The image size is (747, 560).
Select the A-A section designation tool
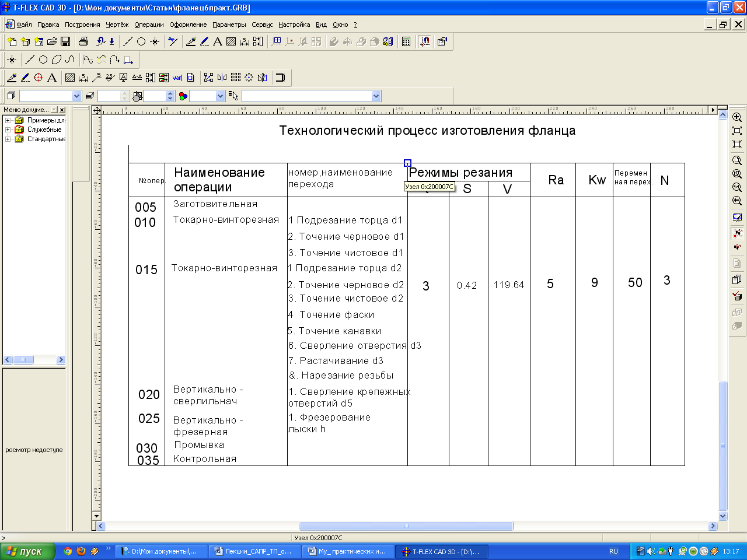coord(137,78)
